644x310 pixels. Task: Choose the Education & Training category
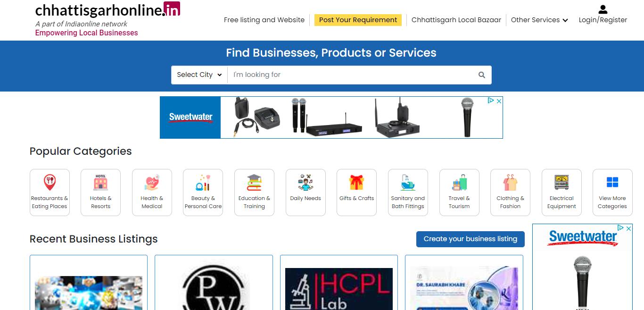pyautogui.click(x=254, y=193)
